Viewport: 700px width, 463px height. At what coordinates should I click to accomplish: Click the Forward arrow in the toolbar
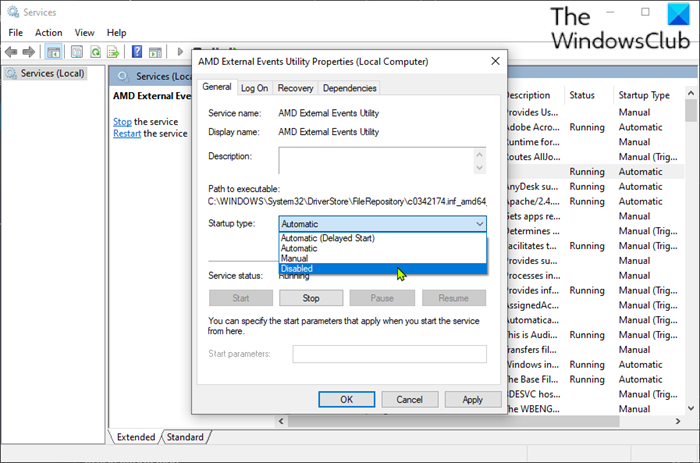[29, 52]
